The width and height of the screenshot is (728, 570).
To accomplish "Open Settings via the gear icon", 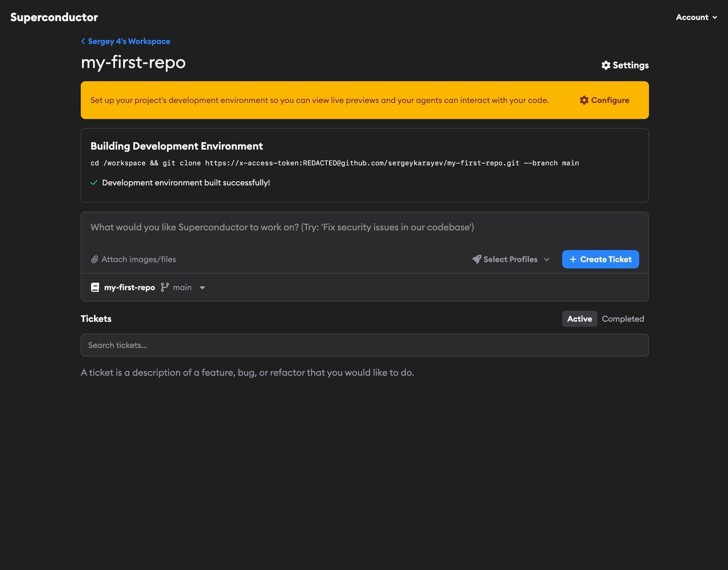I will point(605,65).
